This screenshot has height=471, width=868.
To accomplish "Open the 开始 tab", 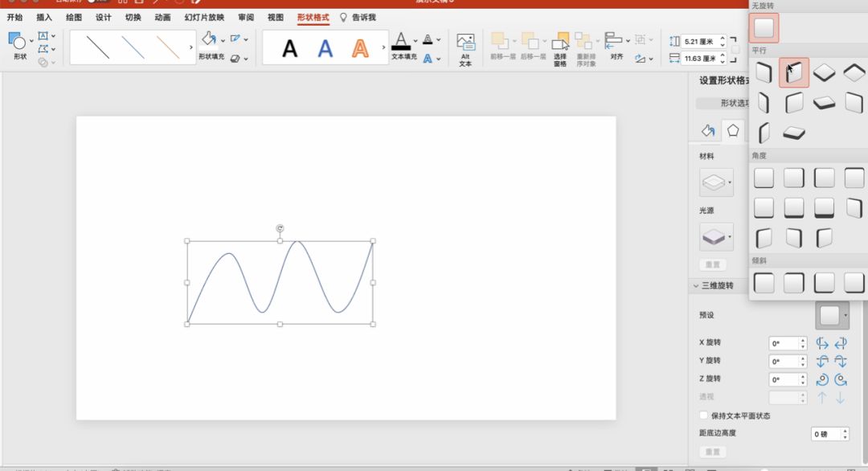I will coord(15,17).
